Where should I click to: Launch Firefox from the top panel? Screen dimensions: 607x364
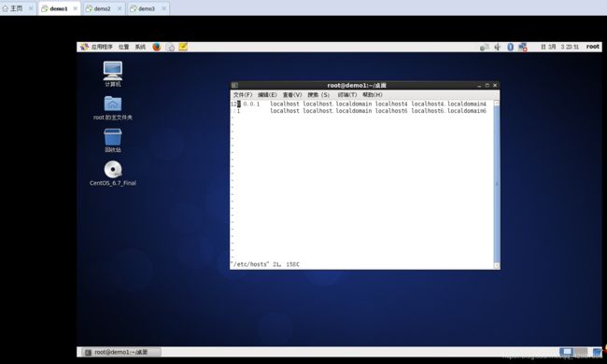click(x=156, y=47)
